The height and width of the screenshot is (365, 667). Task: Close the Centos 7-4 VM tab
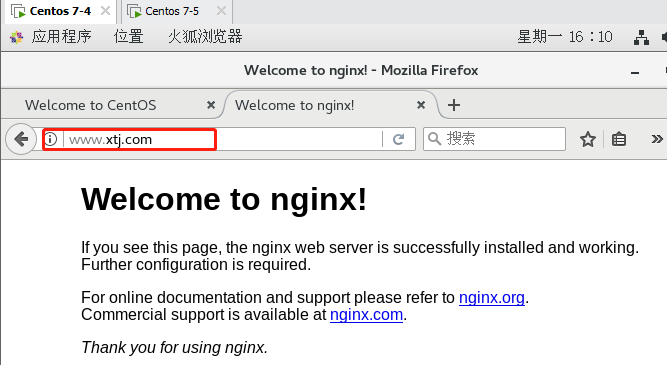[x=105, y=11]
